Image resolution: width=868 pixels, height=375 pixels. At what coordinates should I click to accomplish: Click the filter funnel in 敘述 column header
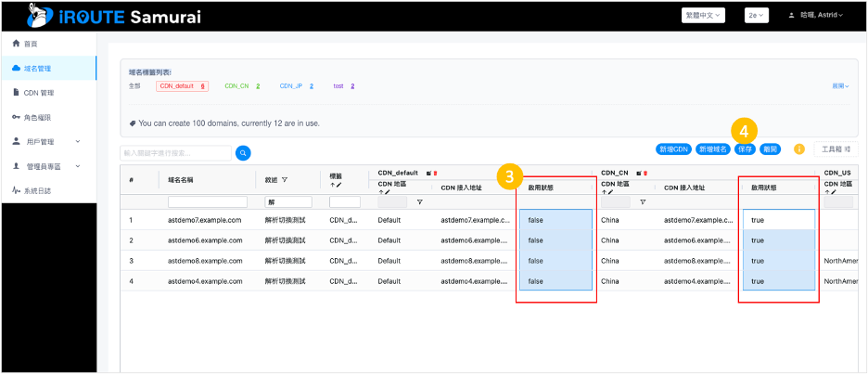(x=285, y=180)
